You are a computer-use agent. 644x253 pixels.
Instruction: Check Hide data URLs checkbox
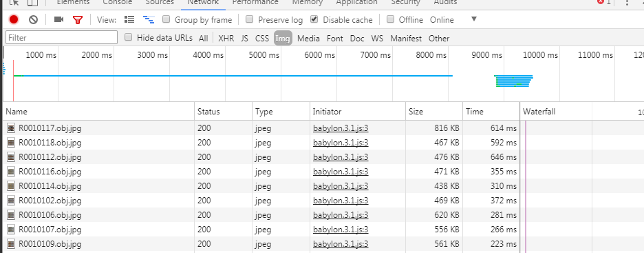click(129, 37)
